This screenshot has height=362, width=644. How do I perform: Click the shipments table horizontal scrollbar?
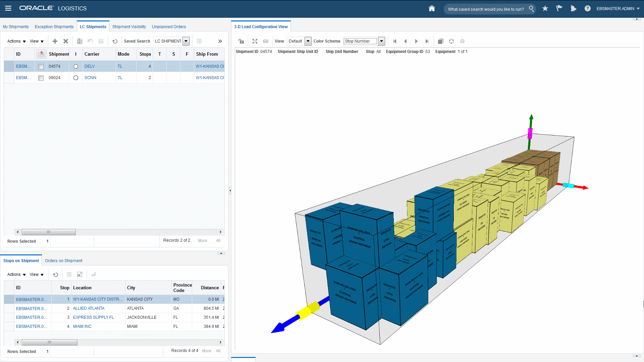point(49,232)
